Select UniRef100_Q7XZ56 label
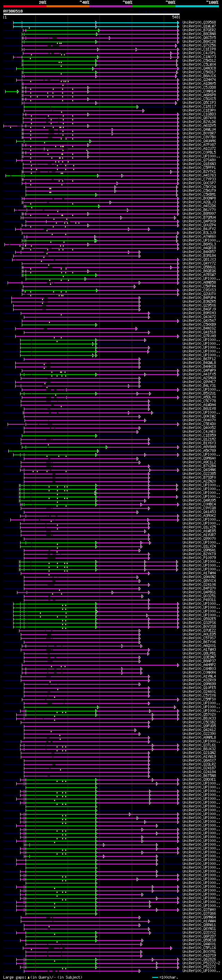The image size is (222, 980). (199, 45)
